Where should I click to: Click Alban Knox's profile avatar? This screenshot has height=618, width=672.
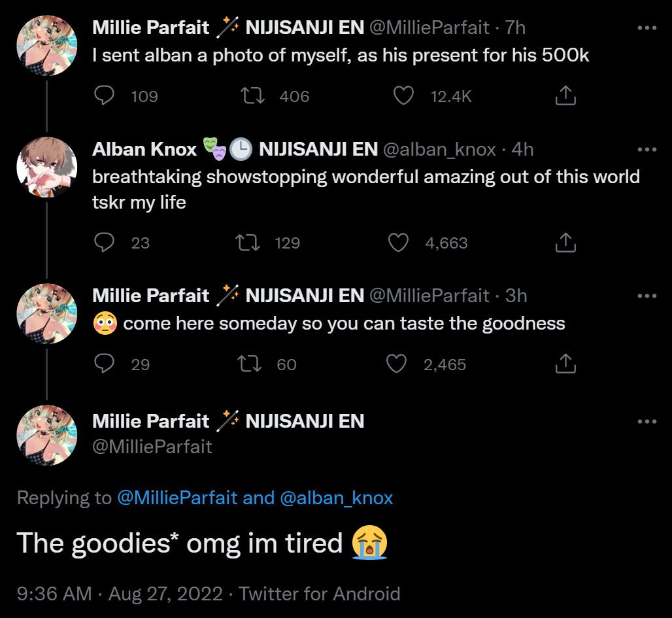[46, 167]
